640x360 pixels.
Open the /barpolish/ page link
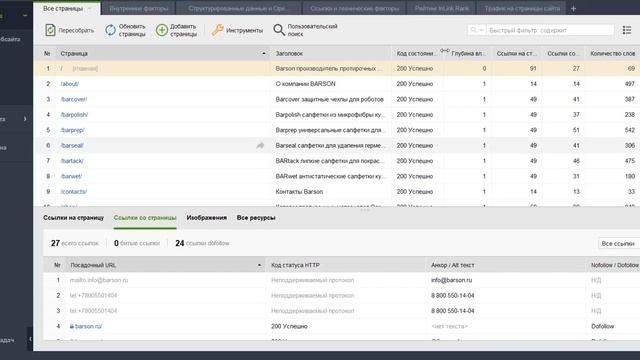coord(74,115)
